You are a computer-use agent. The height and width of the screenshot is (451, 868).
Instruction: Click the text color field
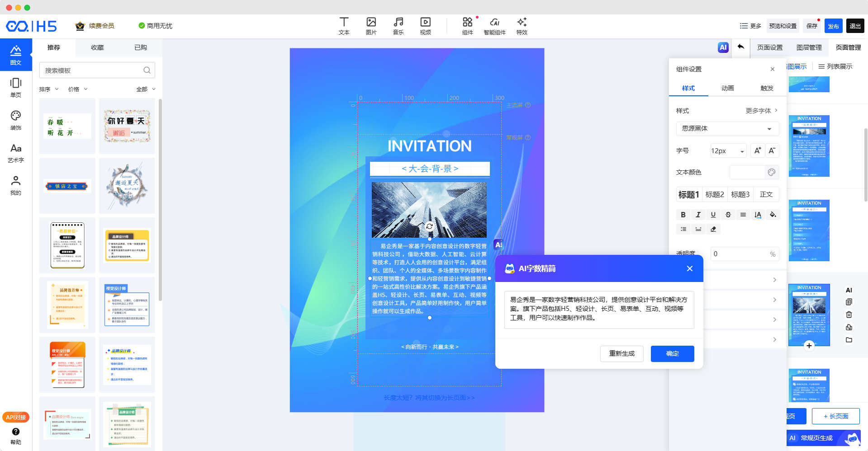[747, 172]
